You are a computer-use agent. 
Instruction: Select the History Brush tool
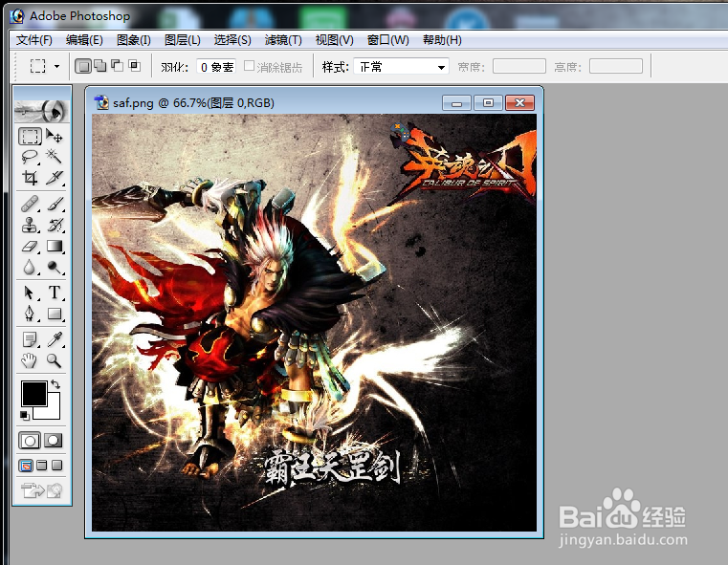(x=54, y=225)
